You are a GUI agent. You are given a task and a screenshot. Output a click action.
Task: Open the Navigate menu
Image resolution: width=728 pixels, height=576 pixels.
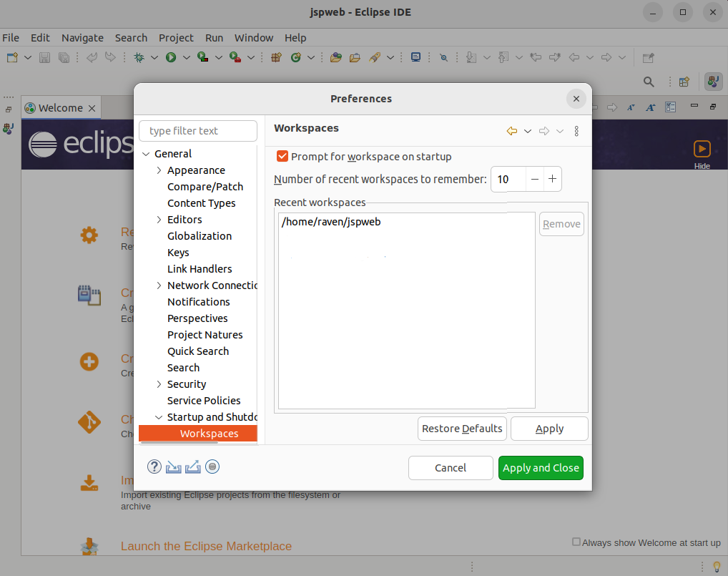[x=82, y=38]
